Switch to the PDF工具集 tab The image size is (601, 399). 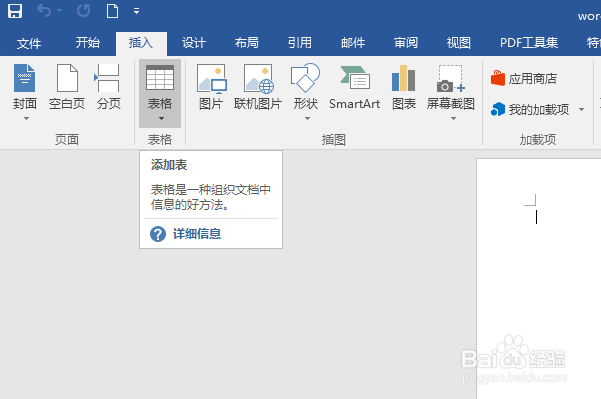[x=529, y=43]
